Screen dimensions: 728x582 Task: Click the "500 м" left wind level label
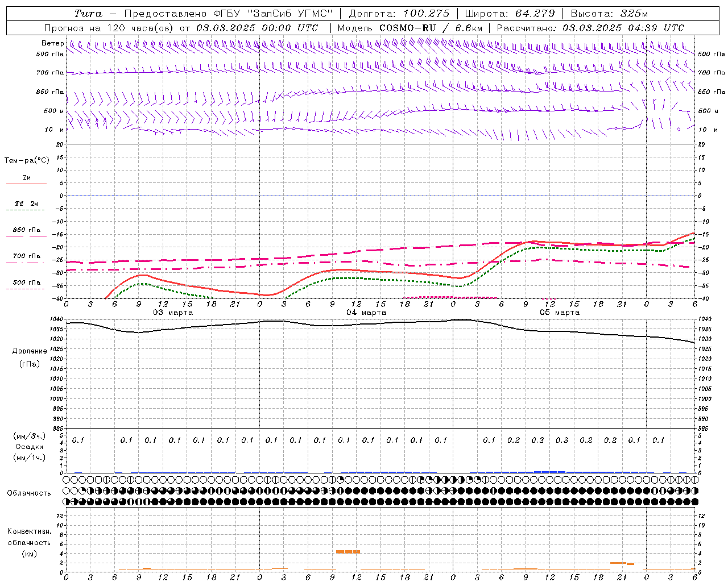tap(54, 111)
